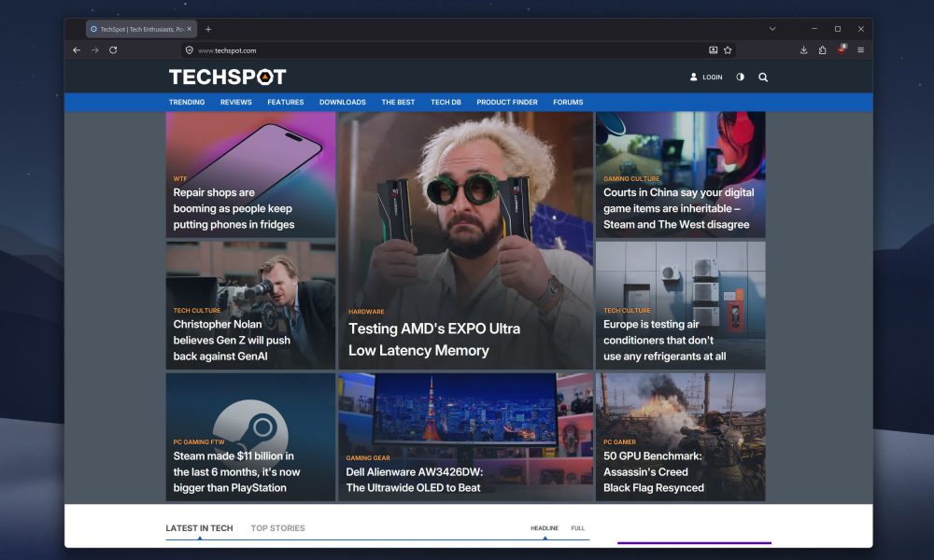Bookmark this page with the star icon
This screenshot has height=560, width=934.
pyautogui.click(x=728, y=50)
